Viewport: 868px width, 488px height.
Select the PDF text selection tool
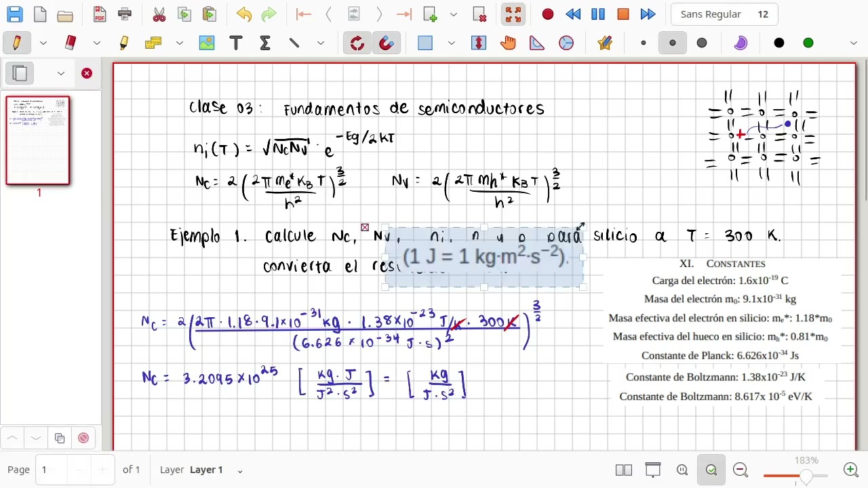click(x=153, y=43)
